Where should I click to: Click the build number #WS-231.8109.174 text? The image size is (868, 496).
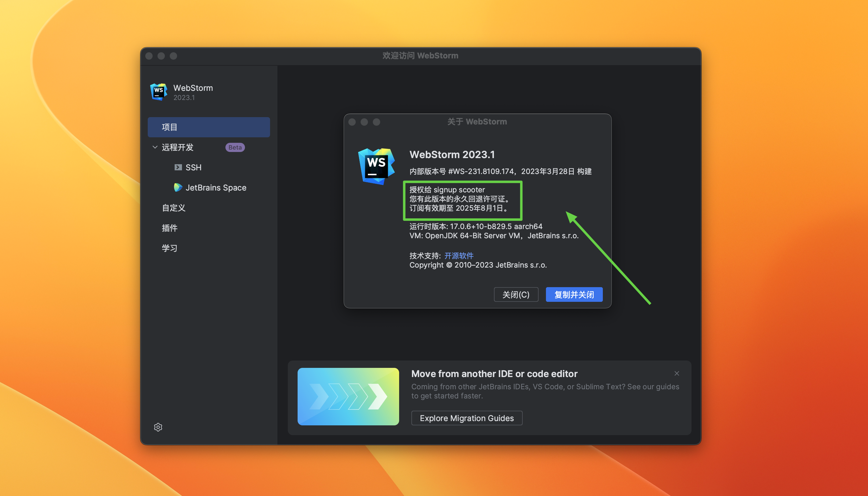coord(481,171)
